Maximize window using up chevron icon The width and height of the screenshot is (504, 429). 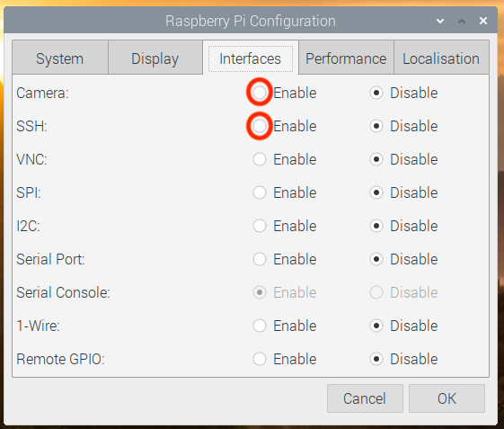462,22
